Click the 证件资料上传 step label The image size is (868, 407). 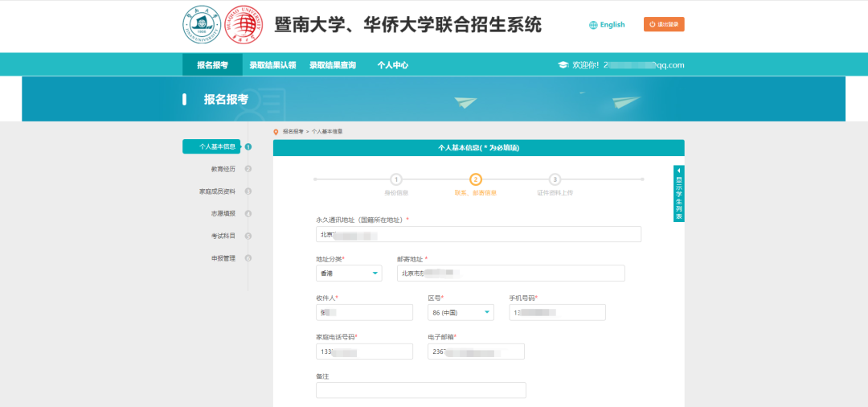pos(555,193)
